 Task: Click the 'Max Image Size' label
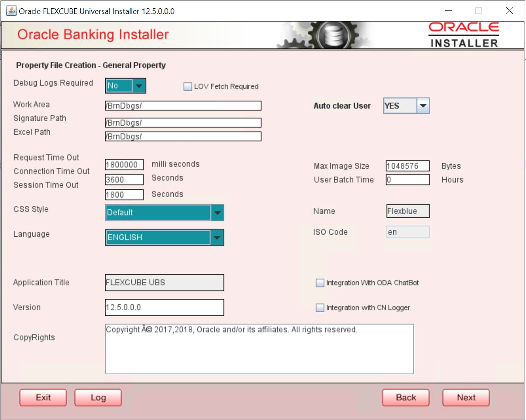(341, 166)
